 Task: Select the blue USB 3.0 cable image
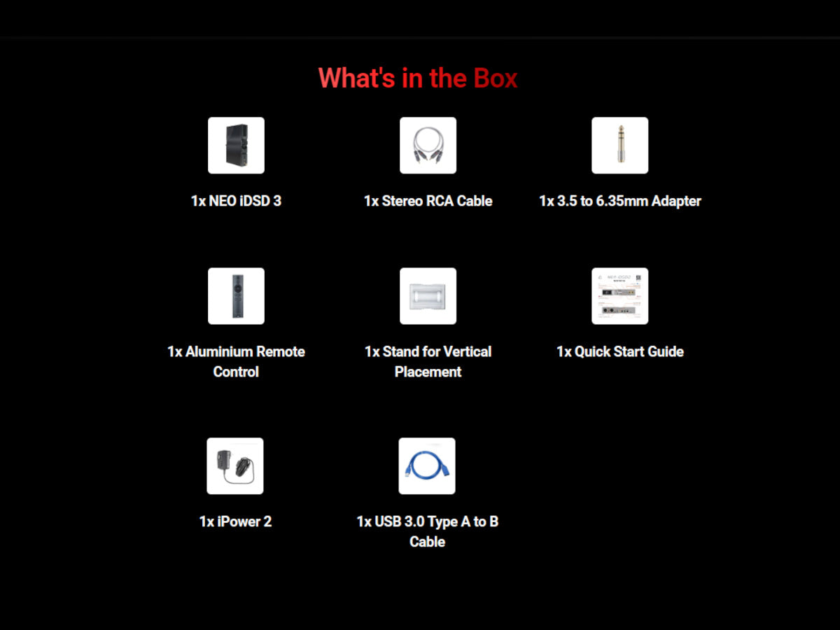click(427, 466)
